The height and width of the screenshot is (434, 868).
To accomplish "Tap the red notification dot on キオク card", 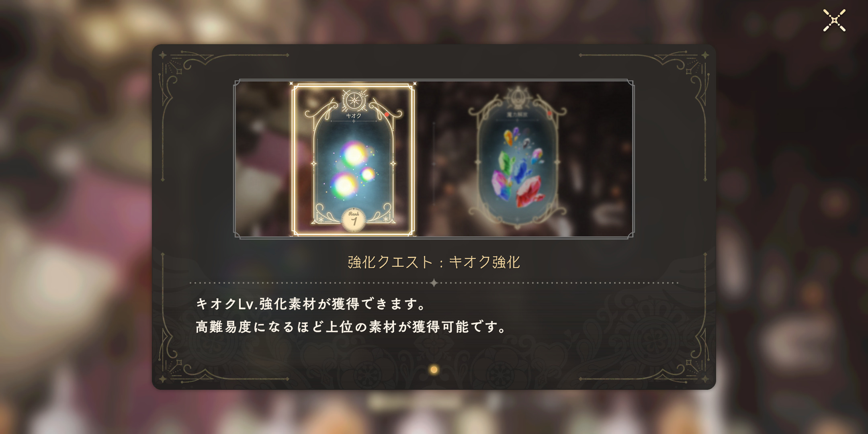I will pos(387,115).
